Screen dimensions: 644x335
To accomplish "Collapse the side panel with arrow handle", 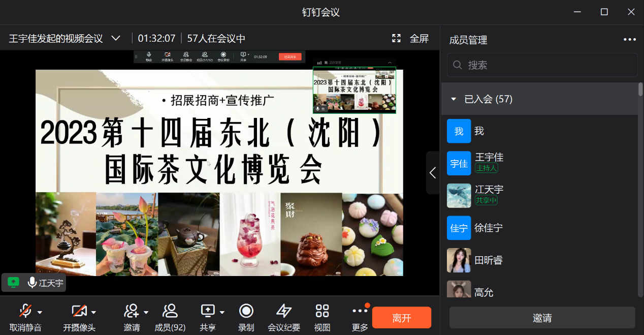I will tap(433, 173).
